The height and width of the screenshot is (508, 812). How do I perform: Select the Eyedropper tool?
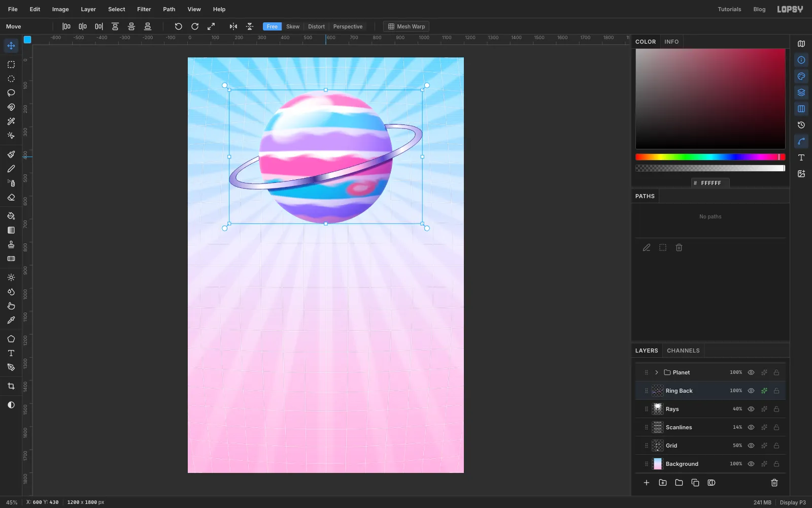11,320
